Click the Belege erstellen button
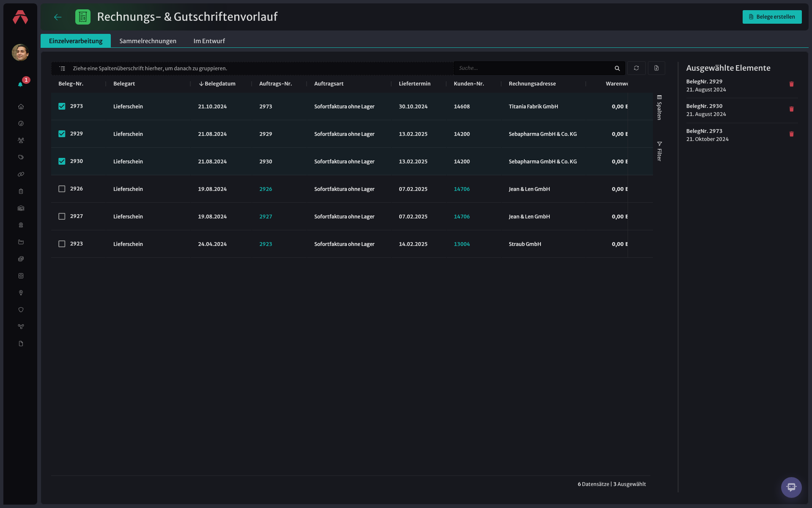 [x=772, y=17]
